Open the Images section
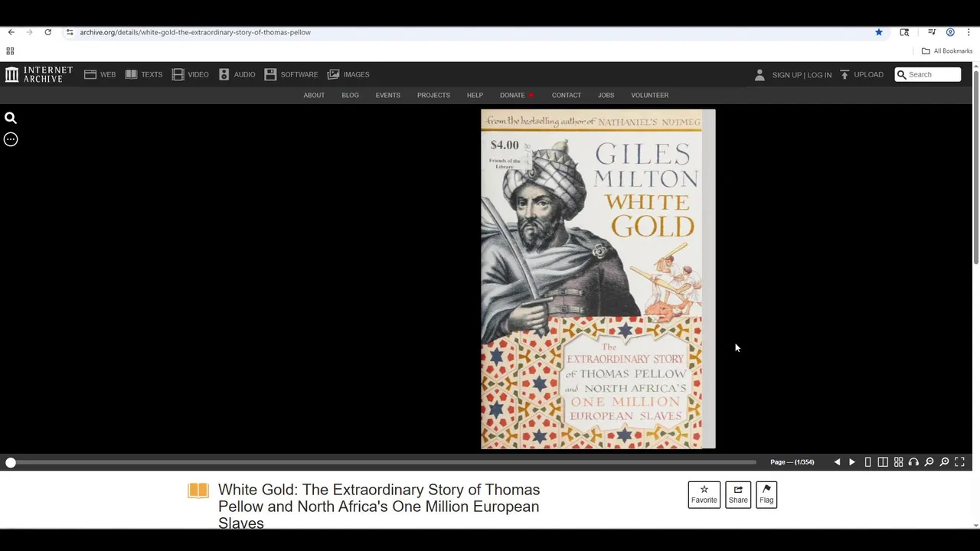The image size is (980, 551). [x=348, y=74]
